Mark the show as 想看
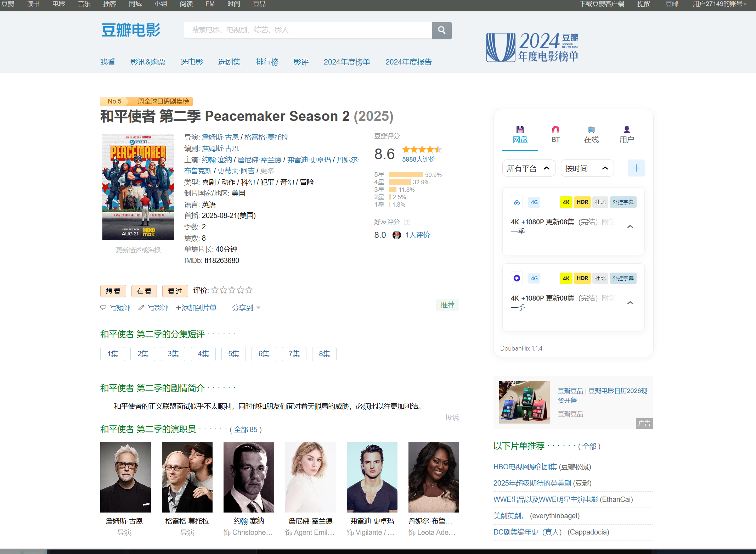Image resolution: width=756 pixels, height=554 pixels. pyautogui.click(x=113, y=291)
